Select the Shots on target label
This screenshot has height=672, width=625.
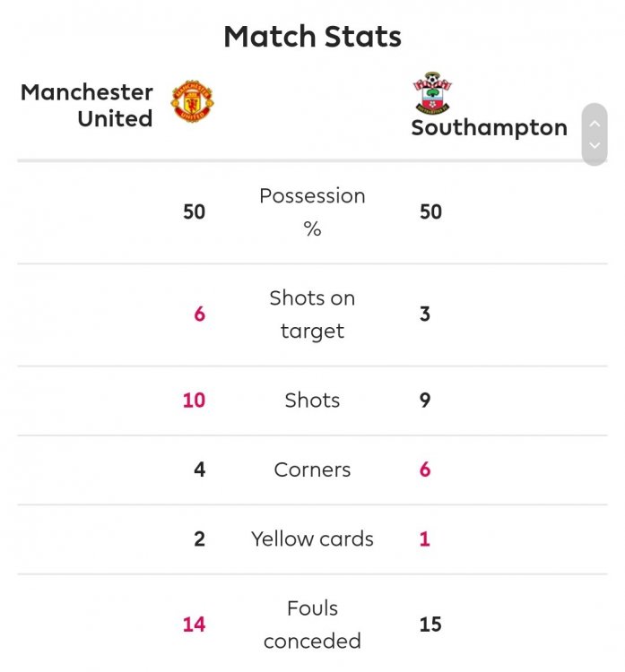[312, 314]
